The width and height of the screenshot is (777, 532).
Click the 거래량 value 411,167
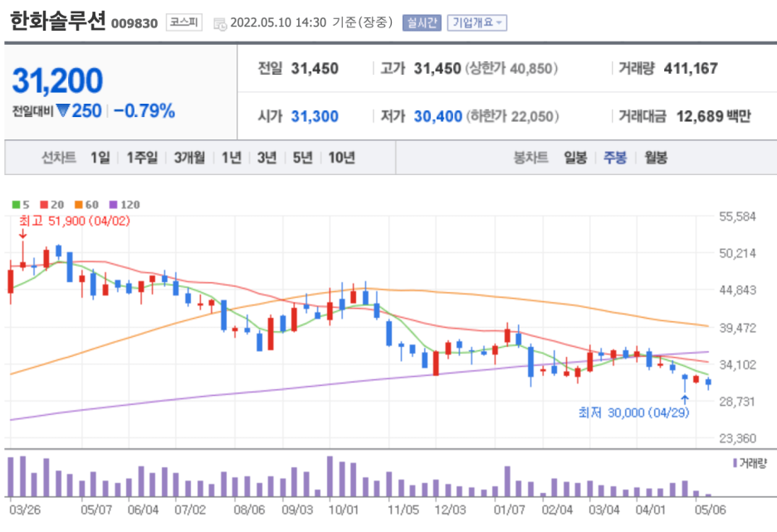pyautogui.click(x=691, y=68)
